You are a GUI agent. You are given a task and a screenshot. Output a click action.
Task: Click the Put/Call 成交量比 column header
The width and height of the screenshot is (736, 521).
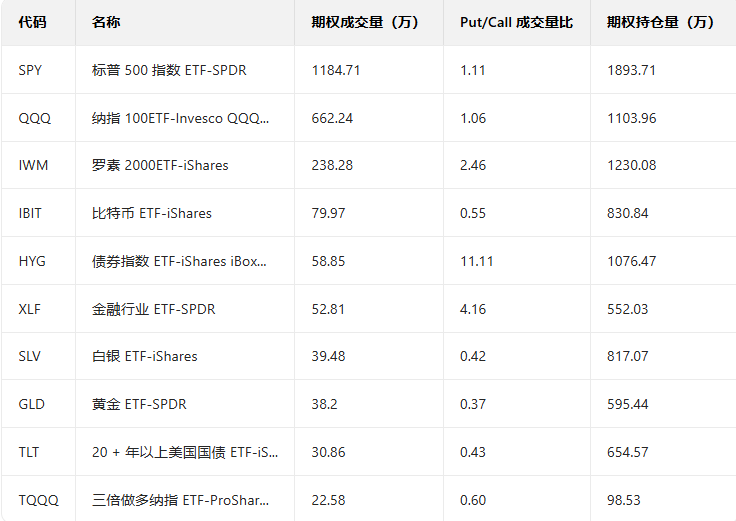[x=516, y=22]
